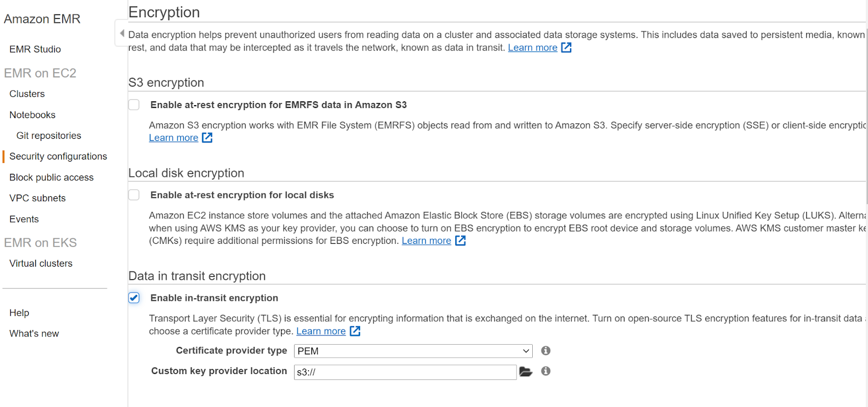Click external link icon under S3 encryption
The width and height of the screenshot is (868, 407).
[x=207, y=138]
